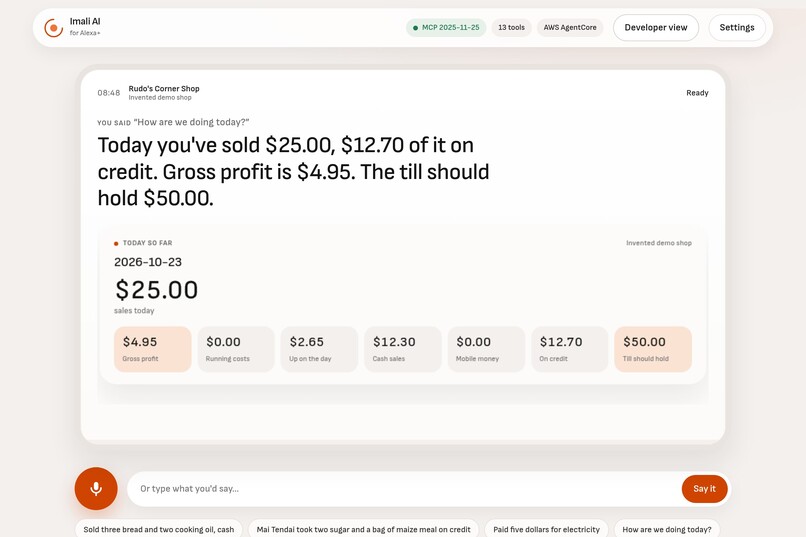Select the Up on the day $2.65 tile
This screenshot has height=537, width=806.
[x=319, y=349]
